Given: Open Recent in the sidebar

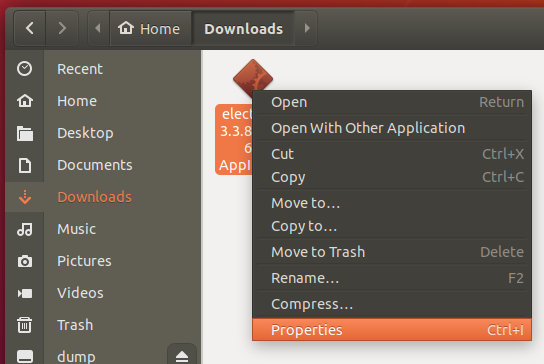Looking at the screenshot, I should (80, 69).
